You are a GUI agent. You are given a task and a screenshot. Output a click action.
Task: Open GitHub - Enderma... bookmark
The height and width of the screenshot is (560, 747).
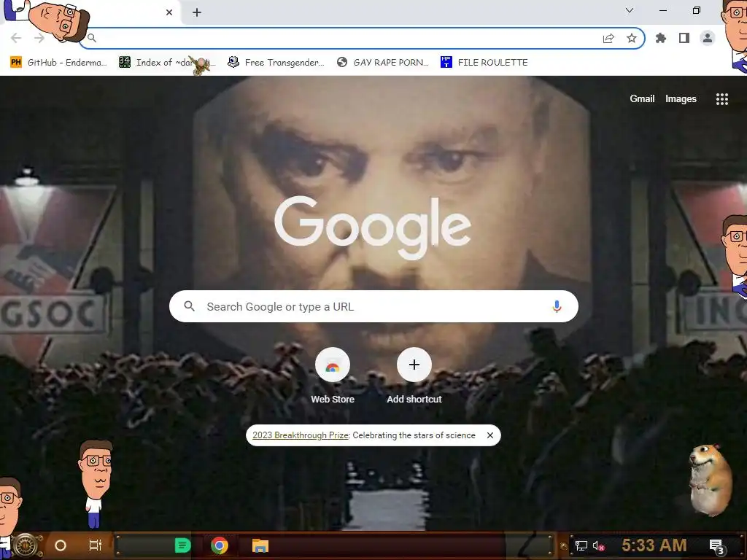click(x=58, y=63)
